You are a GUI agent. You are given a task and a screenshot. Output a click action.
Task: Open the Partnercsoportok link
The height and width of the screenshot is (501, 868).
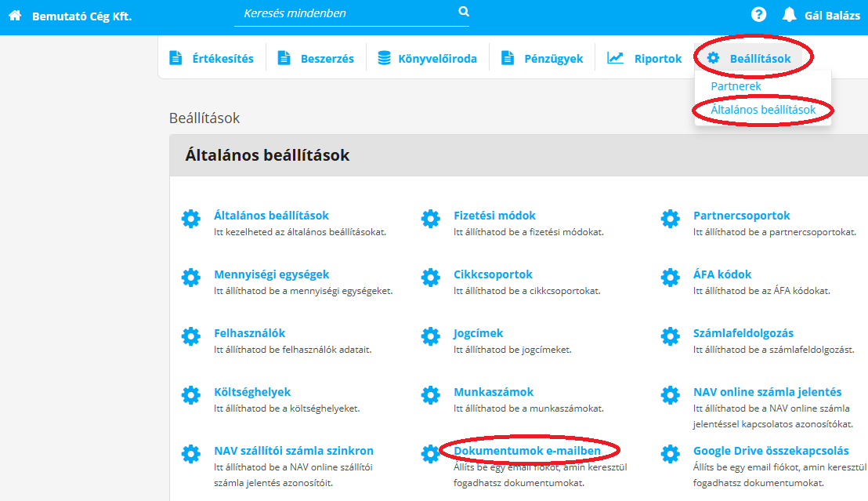741,215
